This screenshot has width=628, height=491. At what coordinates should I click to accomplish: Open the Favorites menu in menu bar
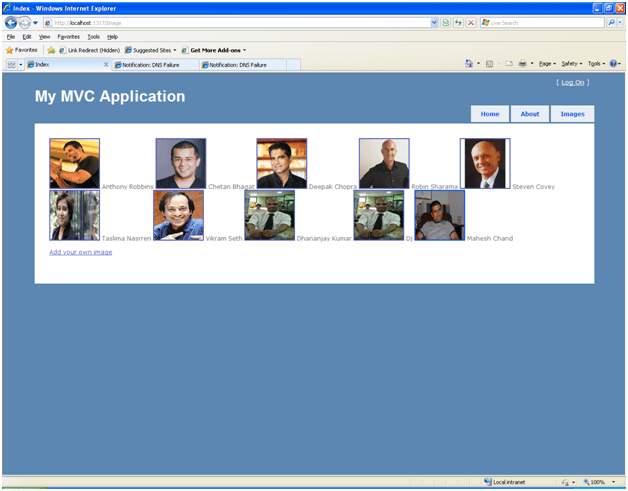(x=68, y=36)
